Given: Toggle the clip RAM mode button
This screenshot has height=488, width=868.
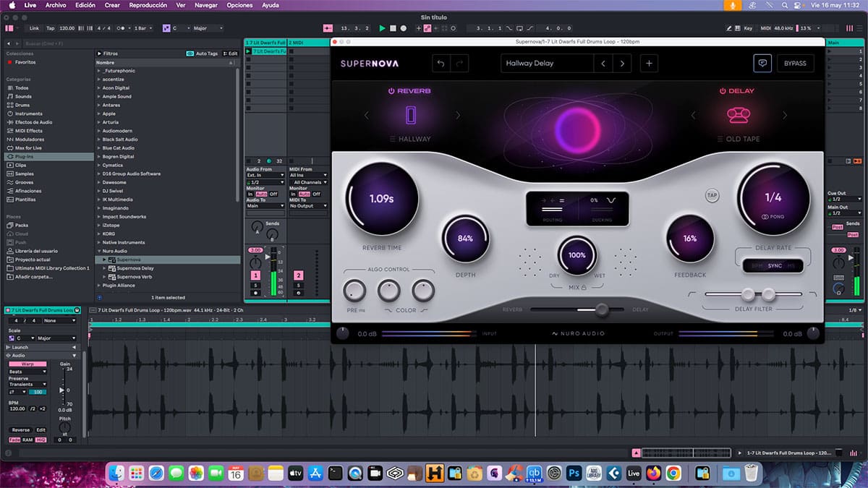Looking at the screenshot, I should 27,440.
